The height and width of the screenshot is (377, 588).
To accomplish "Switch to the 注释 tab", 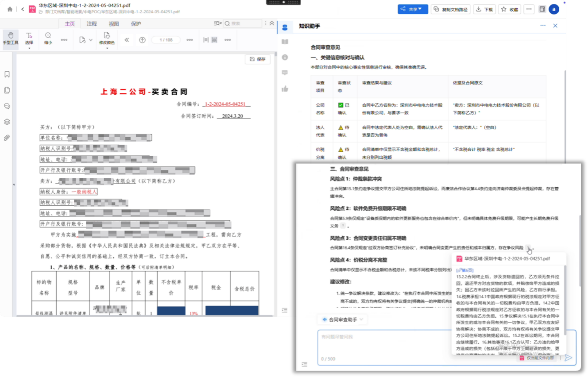I will 92,23.
